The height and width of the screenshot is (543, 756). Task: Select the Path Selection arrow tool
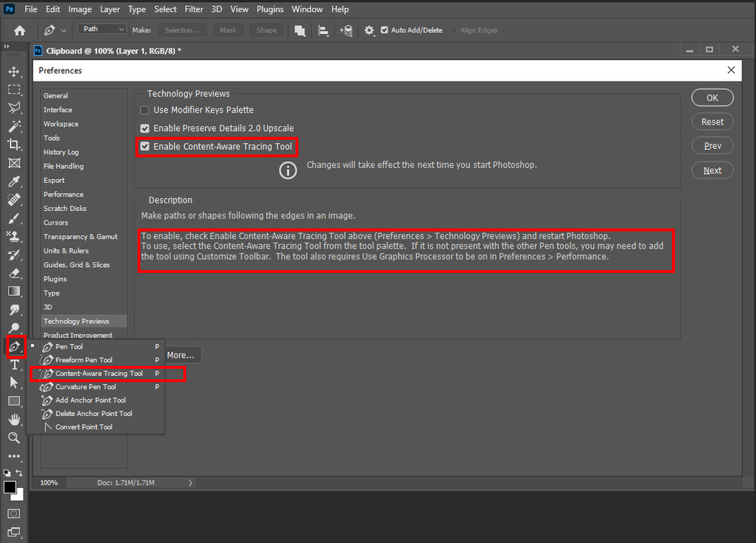pyautogui.click(x=14, y=383)
